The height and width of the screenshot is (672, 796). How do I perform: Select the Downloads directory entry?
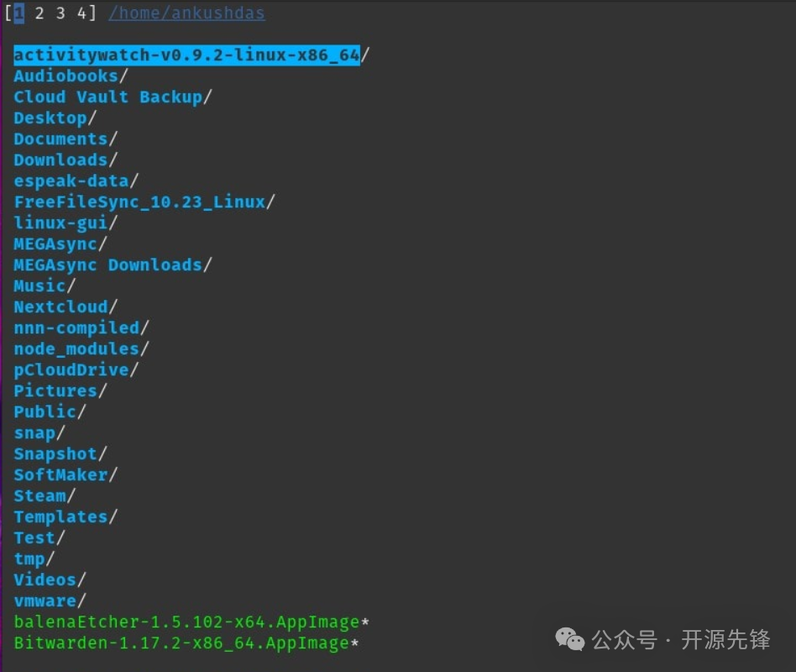pos(65,160)
